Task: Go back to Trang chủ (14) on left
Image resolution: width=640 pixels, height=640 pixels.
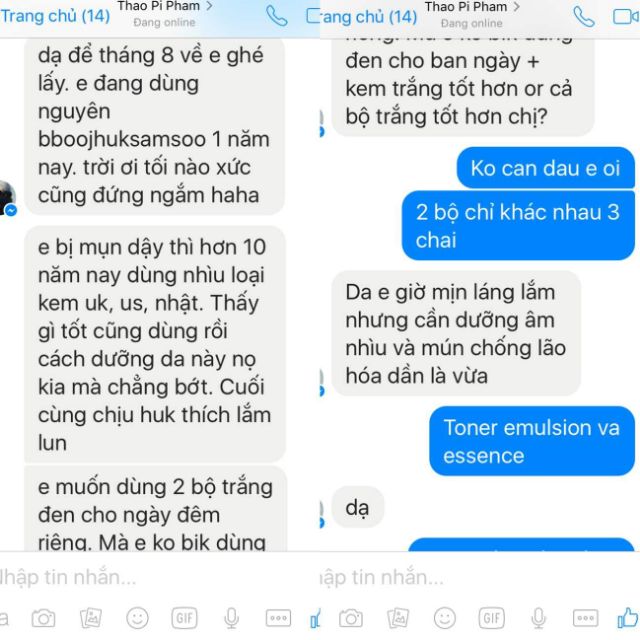Action: (x=55, y=16)
